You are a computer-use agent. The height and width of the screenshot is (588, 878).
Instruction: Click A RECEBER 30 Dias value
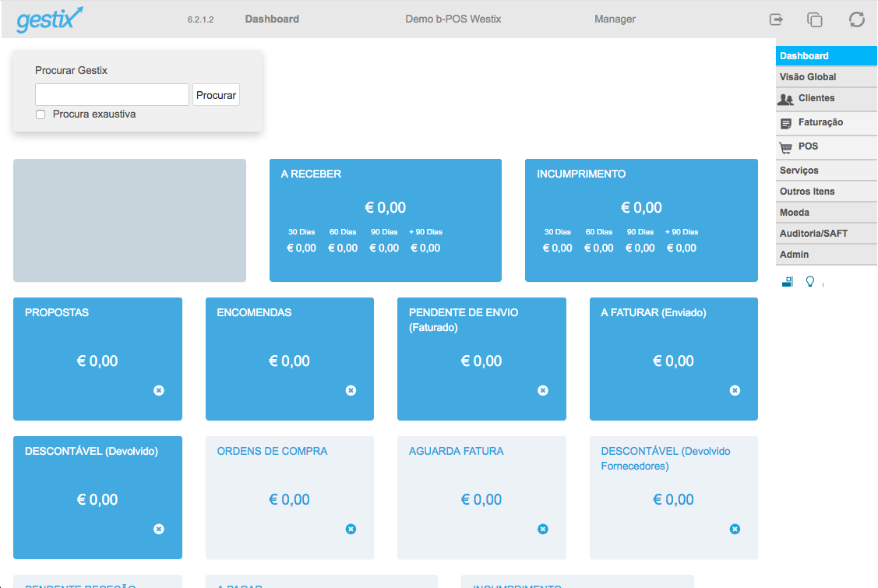[x=301, y=248]
